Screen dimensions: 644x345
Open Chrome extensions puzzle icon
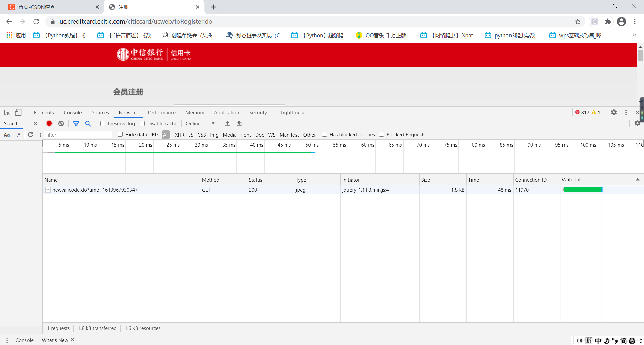[608, 22]
